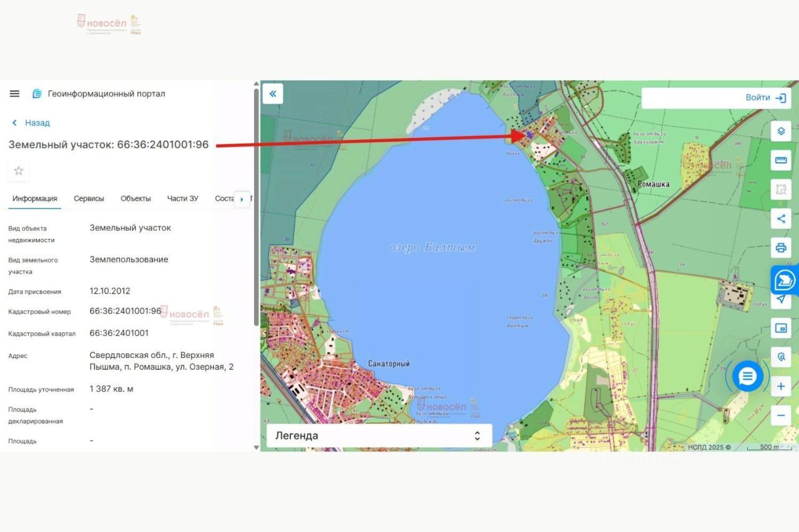799x532 pixels.
Task: Select the ruler measurement tool
Action: pos(780,161)
